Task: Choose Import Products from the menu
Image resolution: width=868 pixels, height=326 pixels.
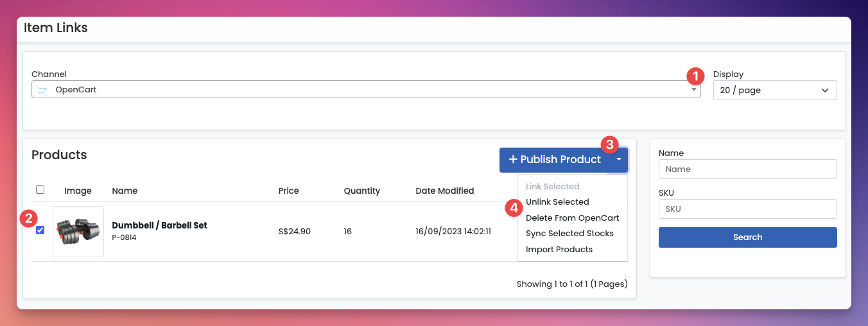Action: tap(559, 250)
